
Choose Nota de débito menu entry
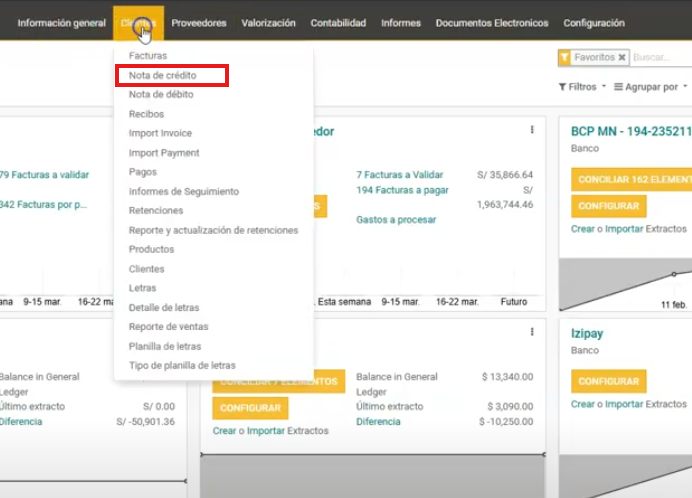pos(161,94)
